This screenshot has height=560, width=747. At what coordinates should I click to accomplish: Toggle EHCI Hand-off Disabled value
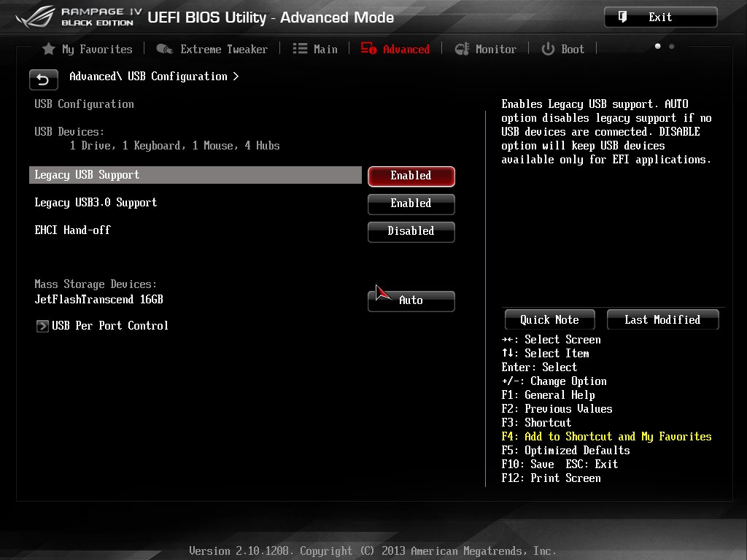pyautogui.click(x=411, y=231)
